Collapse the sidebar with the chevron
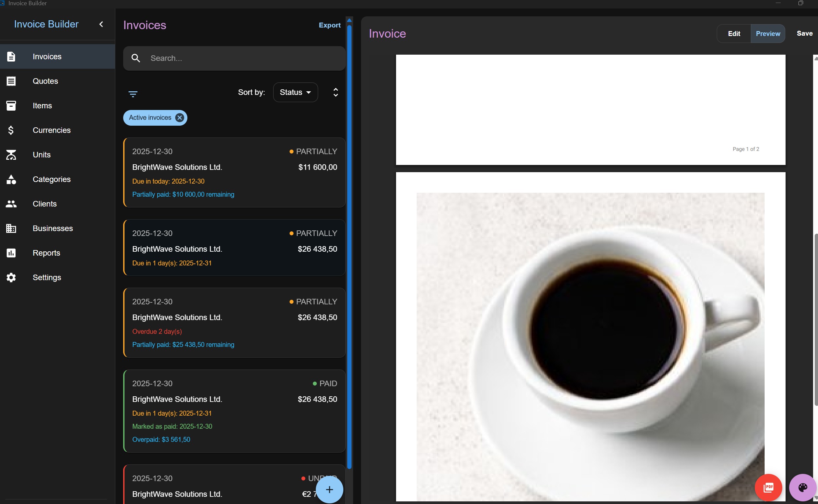Screen dimensions: 818x504 101,24
